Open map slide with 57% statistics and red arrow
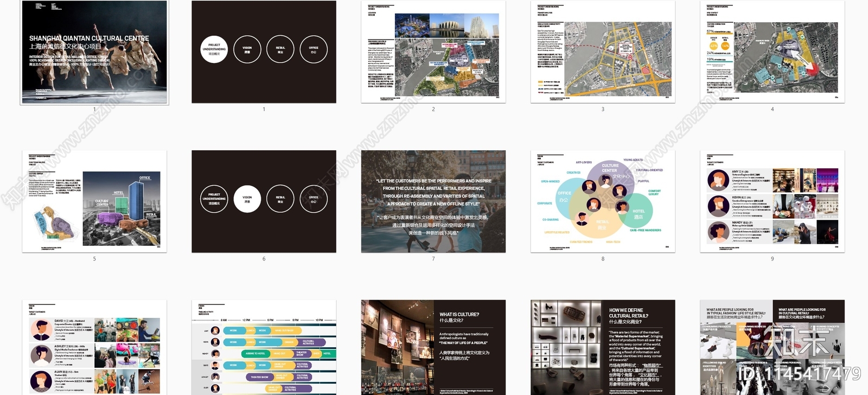This screenshot has width=868, height=395. [x=773, y=52]
